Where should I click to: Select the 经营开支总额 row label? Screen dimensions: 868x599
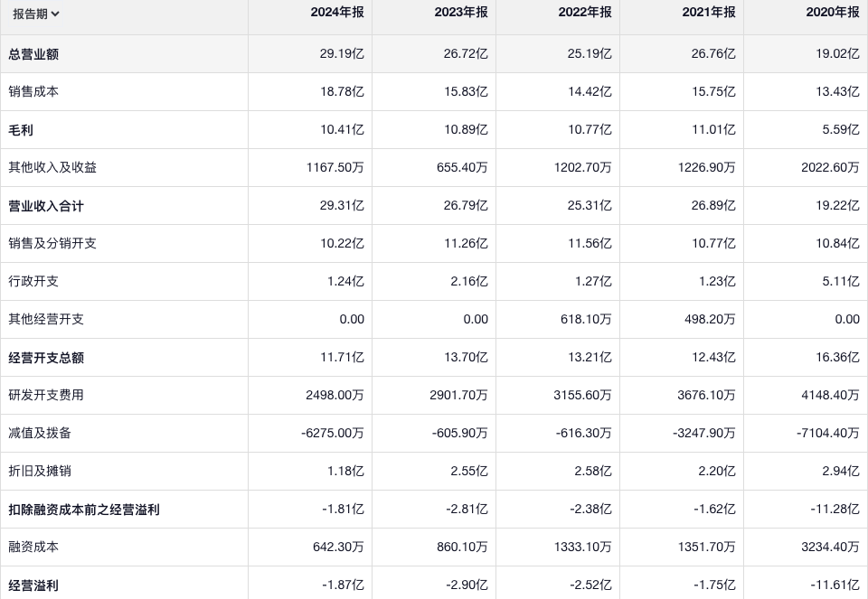[46, 358]
